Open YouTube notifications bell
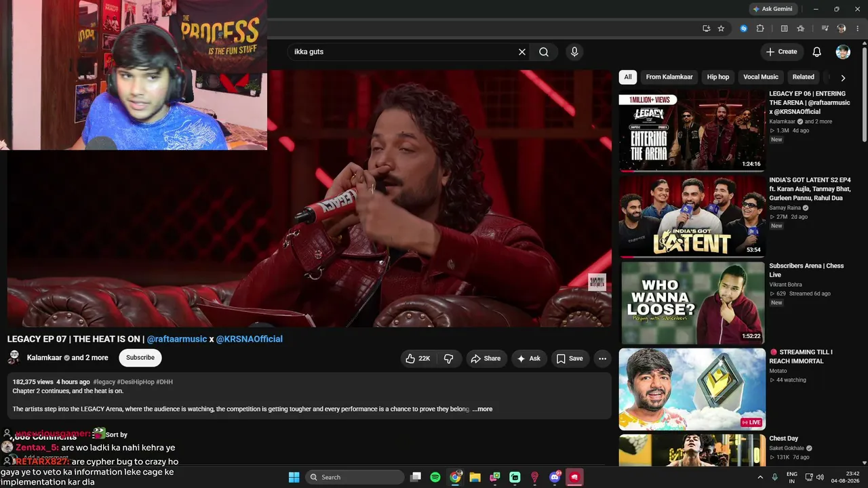Image resolution: width=868 pixels, height=488 pixels. click(817, 52)
